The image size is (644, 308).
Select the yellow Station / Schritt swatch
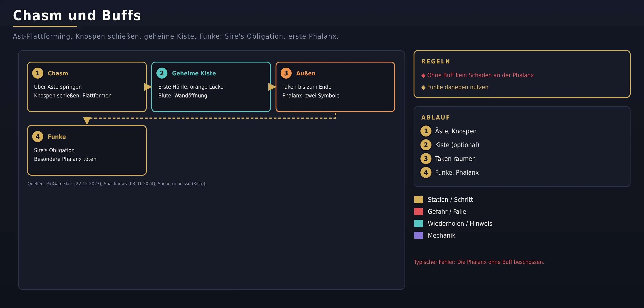[419, 200]
